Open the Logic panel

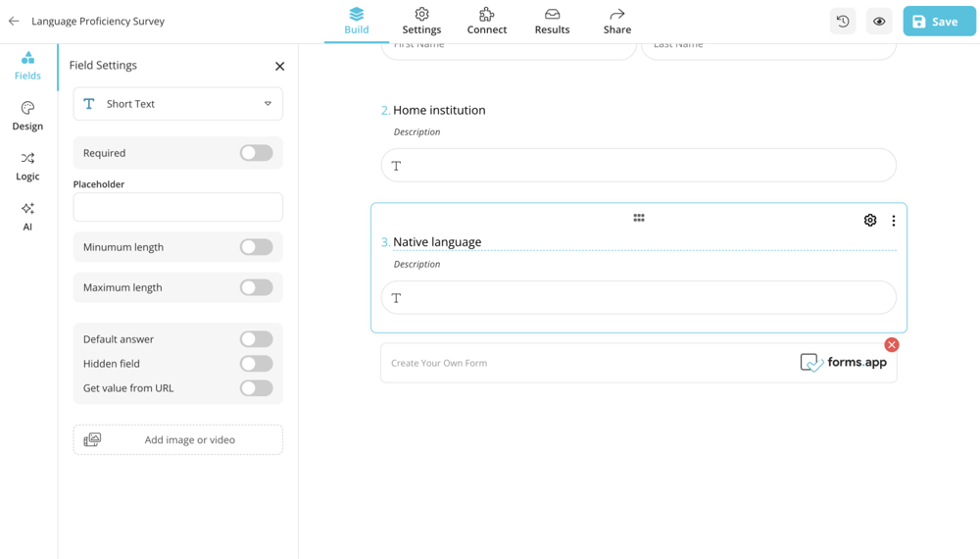(27, 166)
